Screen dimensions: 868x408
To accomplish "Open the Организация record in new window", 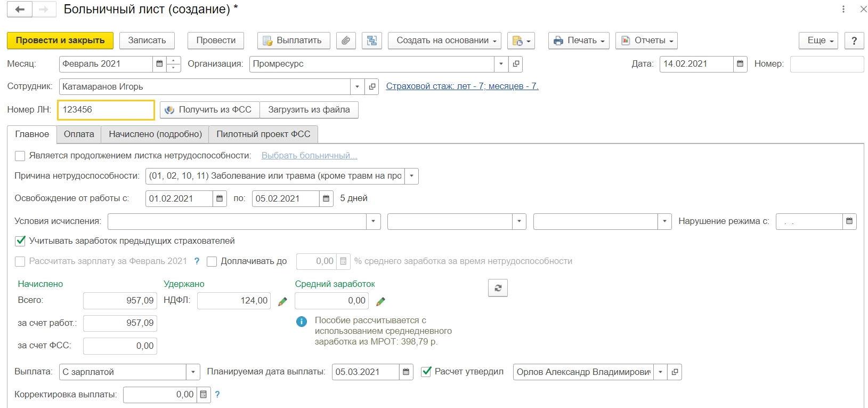I will click(516, 64).
